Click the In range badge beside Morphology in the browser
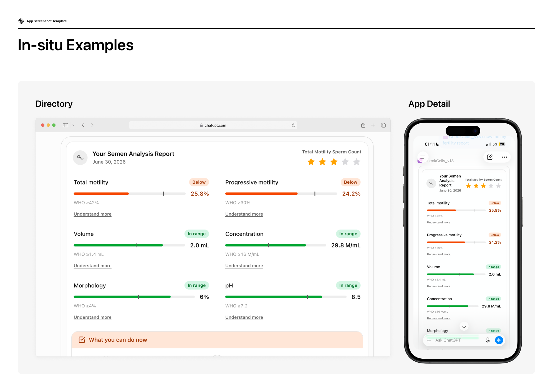This screenshot has height=392, width=553. (x=197, y=285)
